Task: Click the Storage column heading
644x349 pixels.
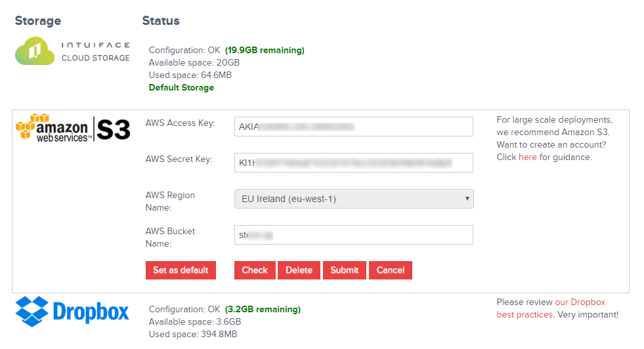Action: coord(38,21)
